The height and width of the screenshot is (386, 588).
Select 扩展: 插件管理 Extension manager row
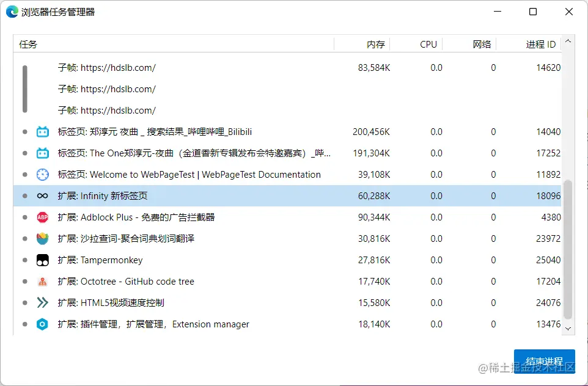[x=287, y=324]
